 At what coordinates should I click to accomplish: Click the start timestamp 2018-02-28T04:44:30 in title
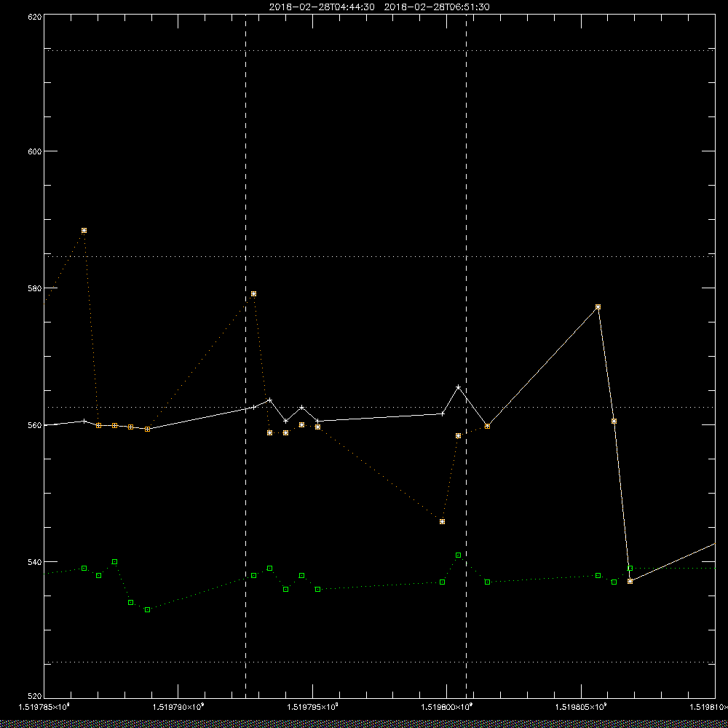pyautogui.click(x=322, y=7)
